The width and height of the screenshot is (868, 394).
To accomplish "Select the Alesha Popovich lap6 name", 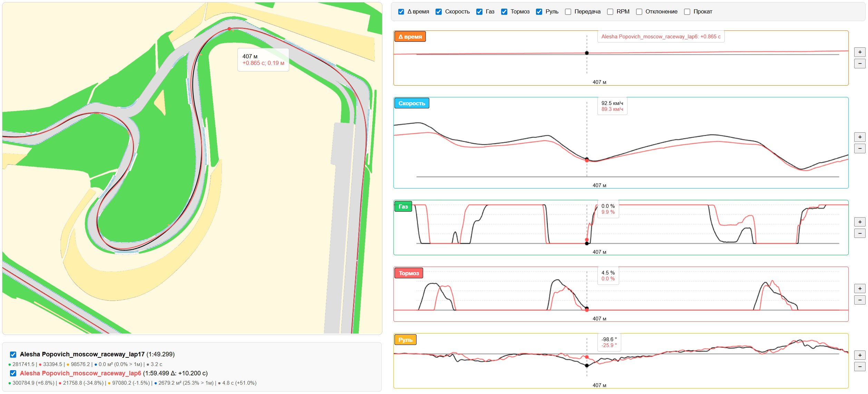I will [80, 373].
